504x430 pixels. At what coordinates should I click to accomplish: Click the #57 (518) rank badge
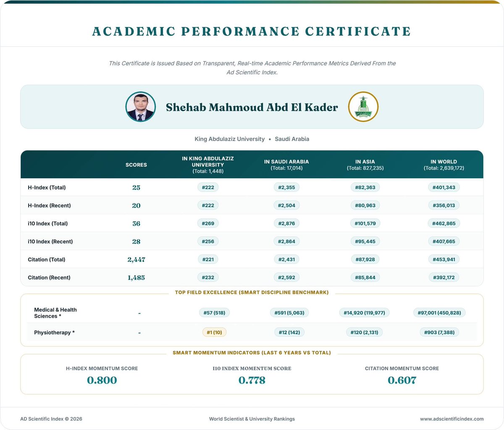click(x=214, y=313)
